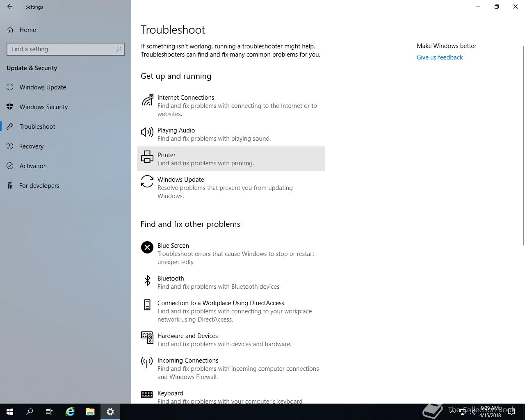Viewport: 525px width, 420px height.
Task: Open the Give us feedback link
Action: pyautogui.click(x=439, y=57)
